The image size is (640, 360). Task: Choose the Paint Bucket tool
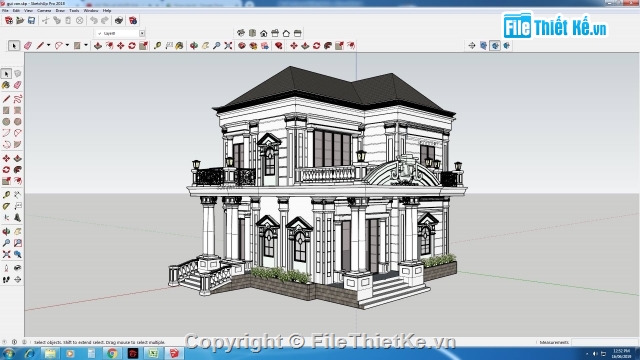tap(179, 46)
